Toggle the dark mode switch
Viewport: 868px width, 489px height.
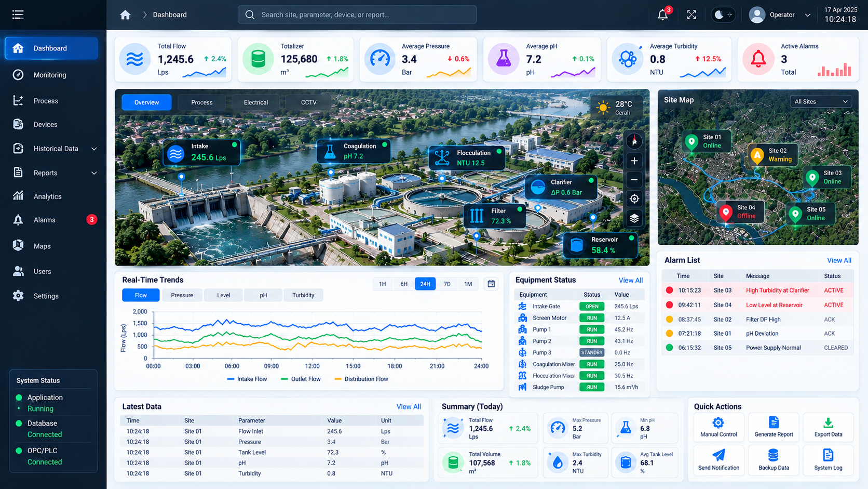(x=723, y=15)
